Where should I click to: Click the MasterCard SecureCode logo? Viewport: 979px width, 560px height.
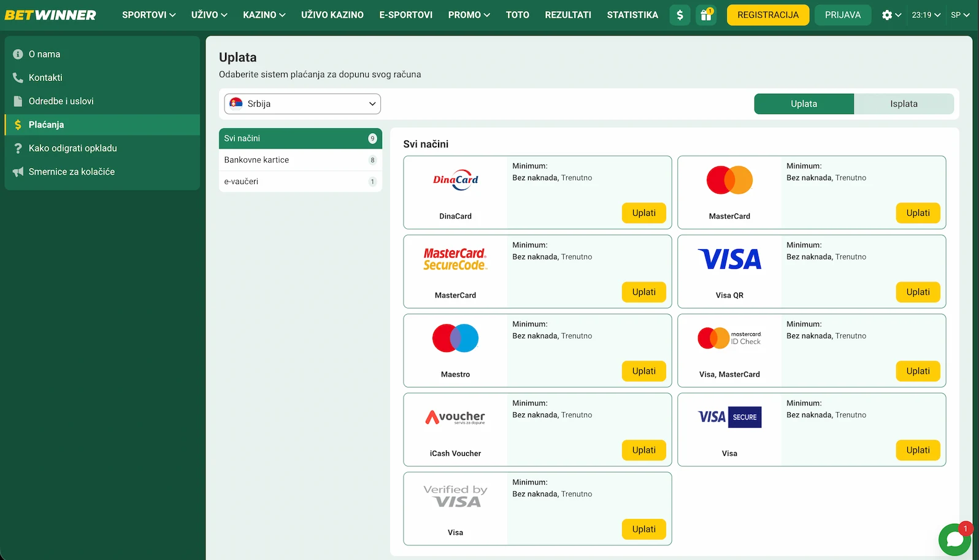456,259
